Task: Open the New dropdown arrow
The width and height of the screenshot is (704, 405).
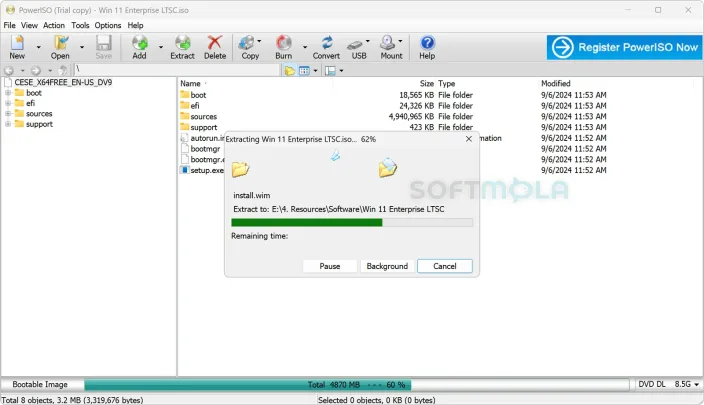Action: [39, 47]
